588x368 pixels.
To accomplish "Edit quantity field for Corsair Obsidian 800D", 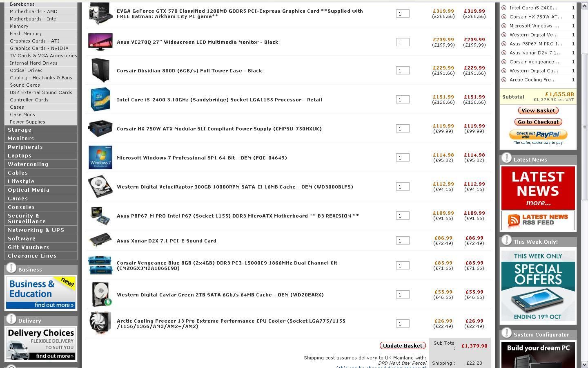I will [403, 70].
